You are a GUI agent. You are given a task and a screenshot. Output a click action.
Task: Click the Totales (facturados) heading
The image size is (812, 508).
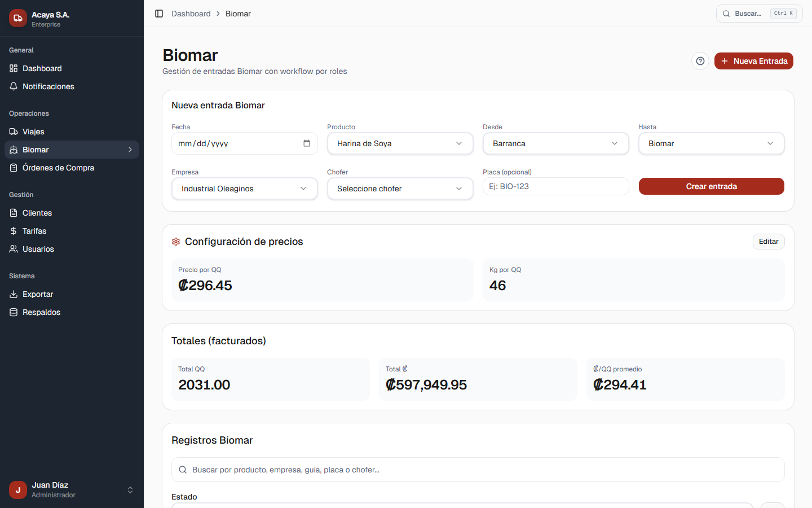pyautogui.click(x=219, y=341)
